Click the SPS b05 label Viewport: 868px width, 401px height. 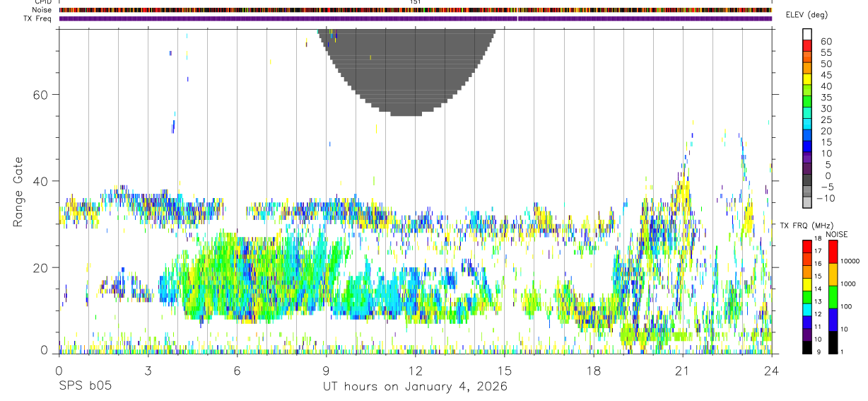pyautogui.click(x=85, y=387)
